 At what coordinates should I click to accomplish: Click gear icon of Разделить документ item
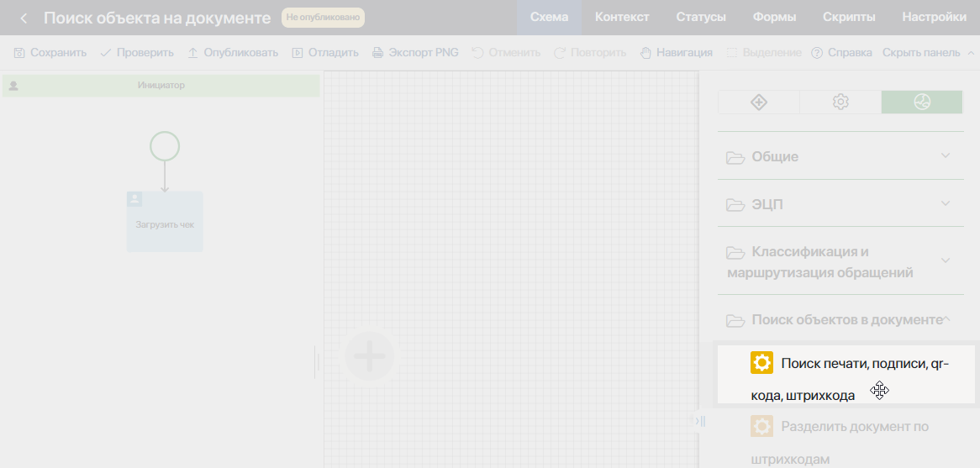761,427
